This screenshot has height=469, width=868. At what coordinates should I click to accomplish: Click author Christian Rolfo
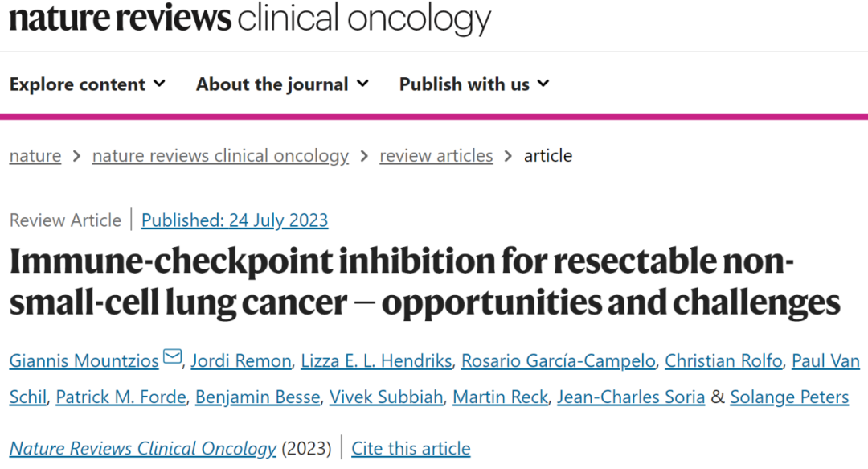723,361
